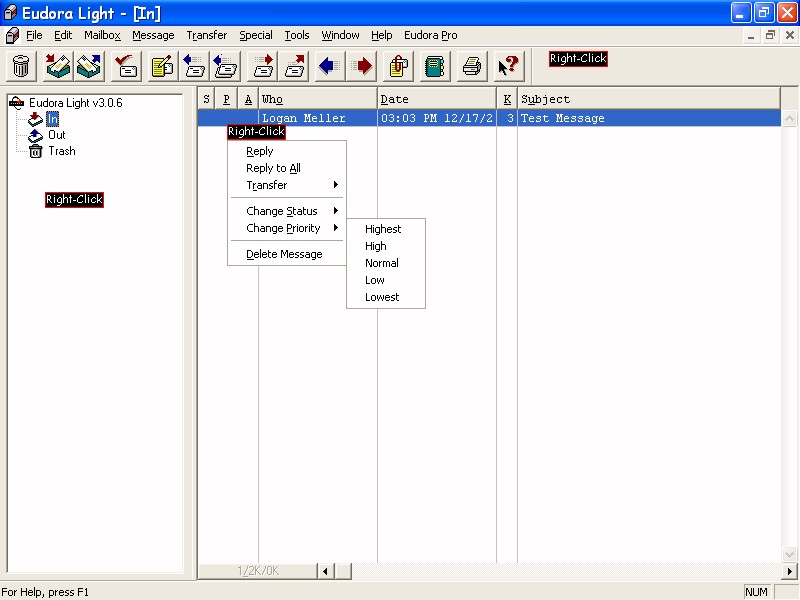Click the blue Previous Message arrow
The height and width of the screenshot is (600, 800).
click(x=330, y=66)
